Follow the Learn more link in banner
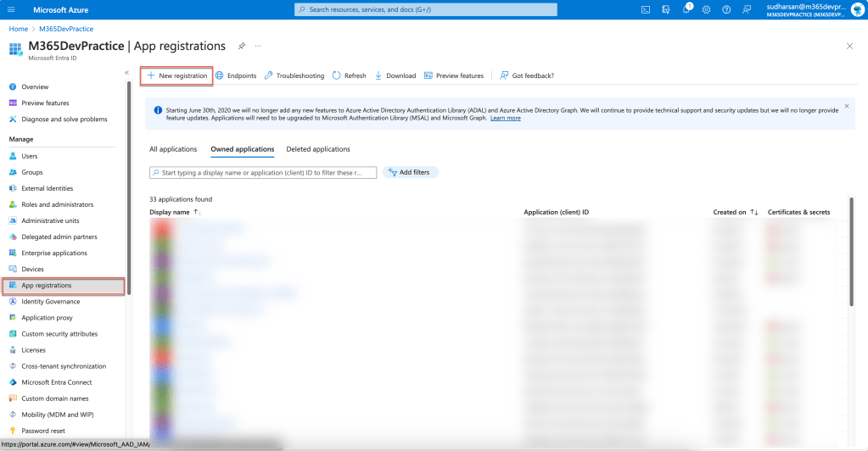Viewport: 868px width, 451px height. 506,118
